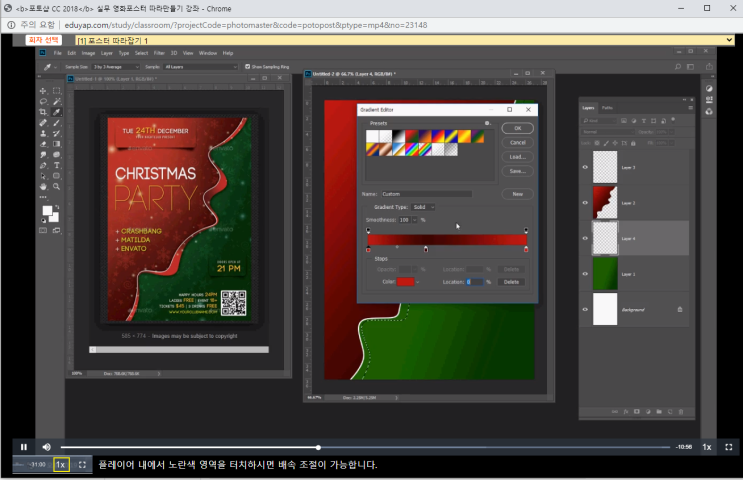The height and width of the screenshot is (480, 743).
Task: Select the Lasso tool
Action: tap(43, 101)
